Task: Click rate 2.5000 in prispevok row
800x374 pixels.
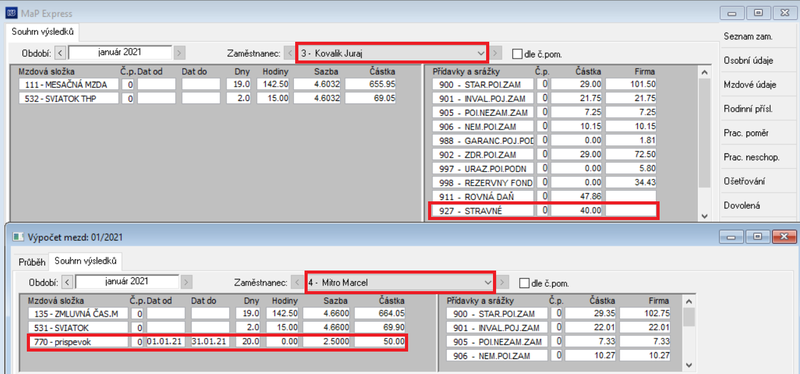Action: (327, 341)
